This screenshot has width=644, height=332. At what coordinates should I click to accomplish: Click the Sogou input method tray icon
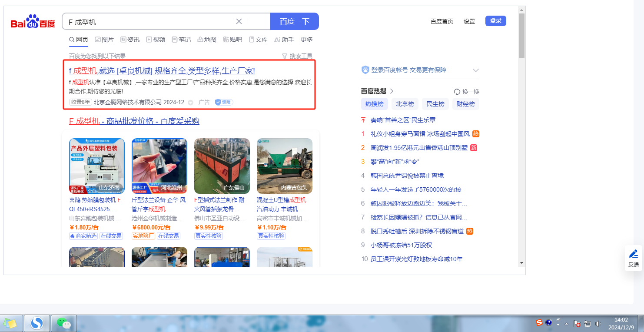click(x=539, y=323)
